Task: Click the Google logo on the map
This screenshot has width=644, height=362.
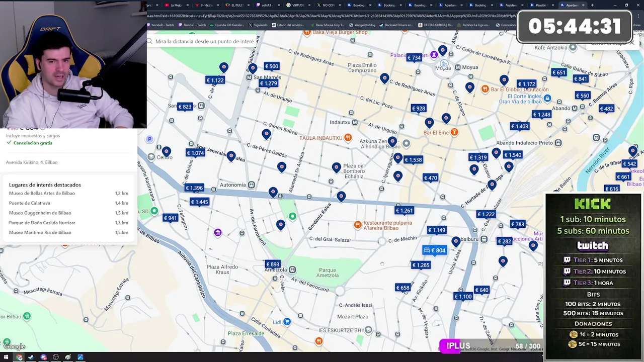Action: (x=14, y=346)
